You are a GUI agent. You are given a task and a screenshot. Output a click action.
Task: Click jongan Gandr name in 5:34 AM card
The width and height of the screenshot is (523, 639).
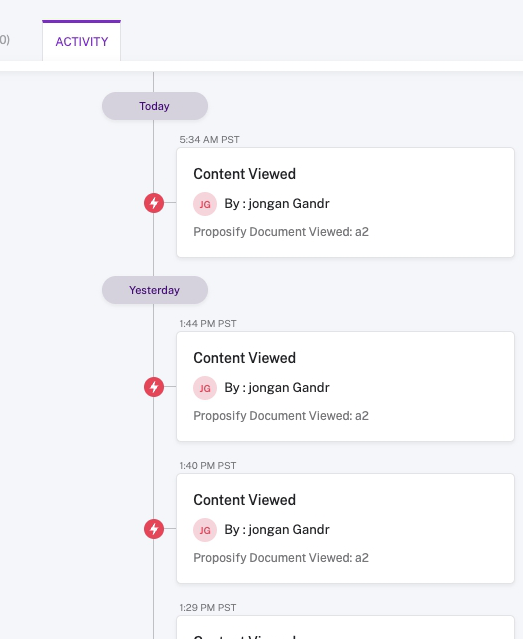click(289, 203)
